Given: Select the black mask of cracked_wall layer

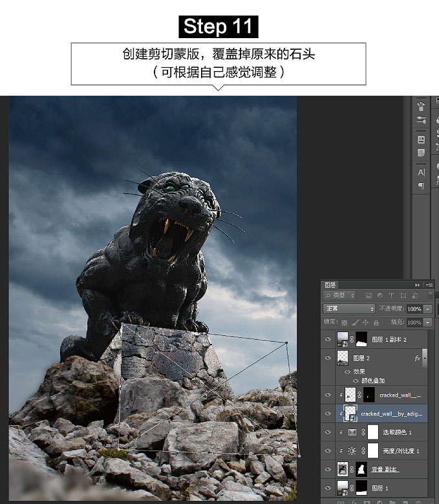Looking at the screenshot, I should pyautogui.click(x=369, y=395).
